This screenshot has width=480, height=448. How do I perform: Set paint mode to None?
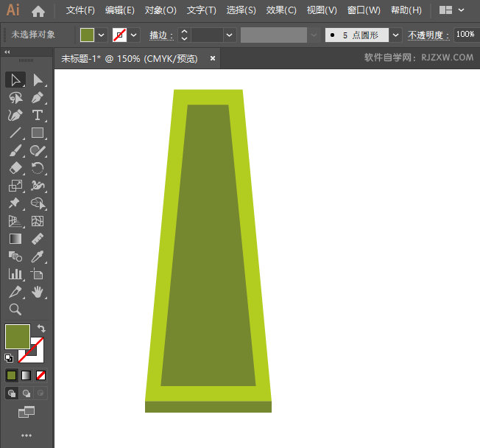click(41, 375)
